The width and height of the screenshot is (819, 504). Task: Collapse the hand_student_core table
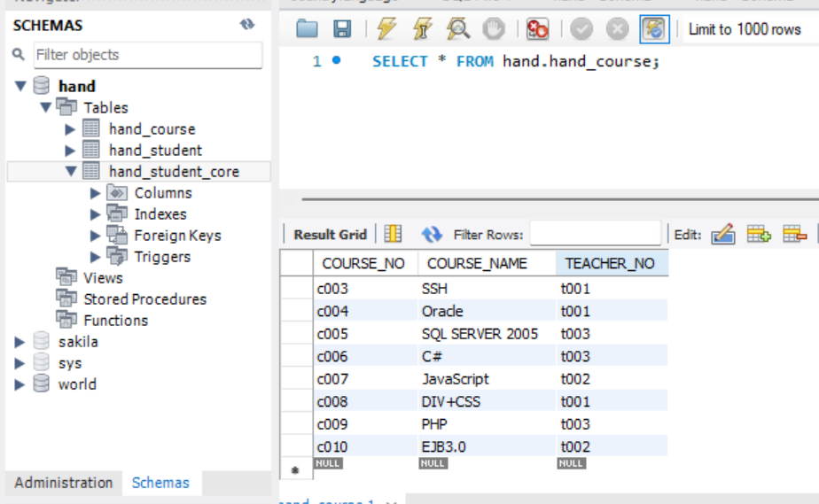coord(71,171)
